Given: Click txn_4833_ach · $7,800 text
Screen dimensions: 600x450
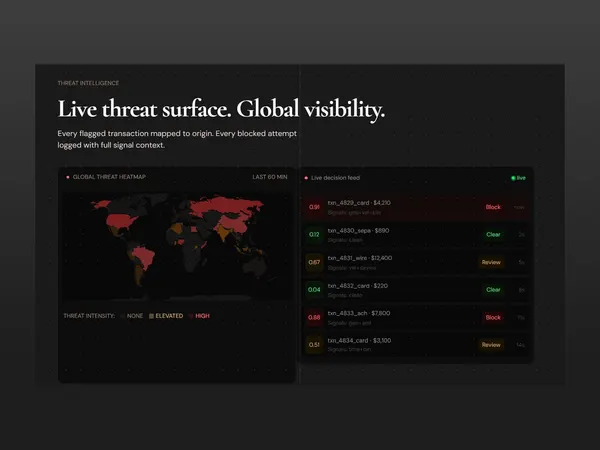Looking at the screenshot, I should [x=359, y=313].
